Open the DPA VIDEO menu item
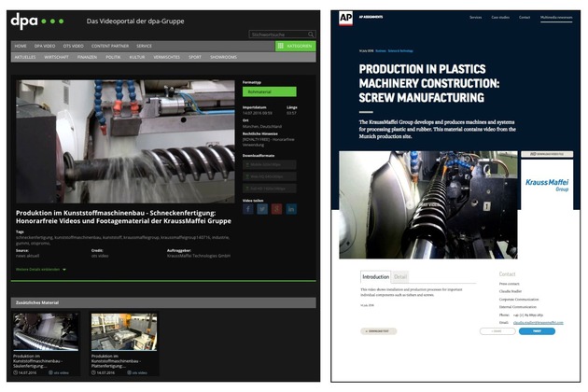588x392 pixels. pos(45,46)
